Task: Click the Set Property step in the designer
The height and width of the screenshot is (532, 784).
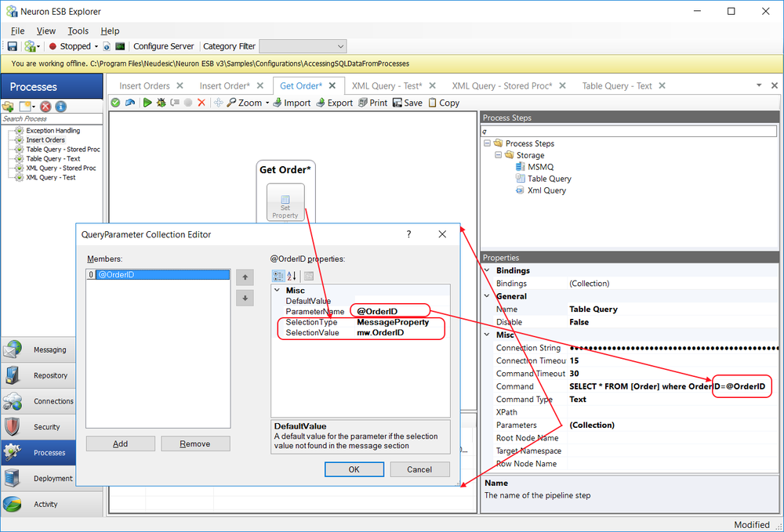Action: tap(285, 202)
